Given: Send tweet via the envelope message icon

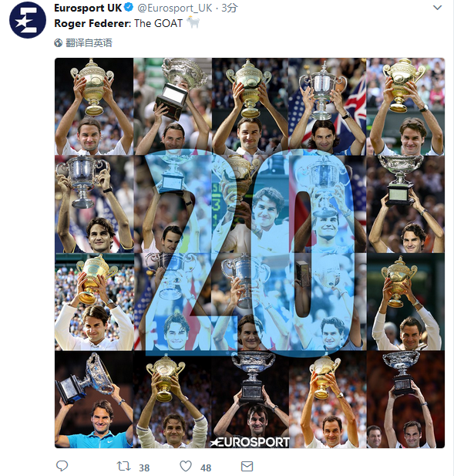Looking at the screenshot, I should coord(247,466).
